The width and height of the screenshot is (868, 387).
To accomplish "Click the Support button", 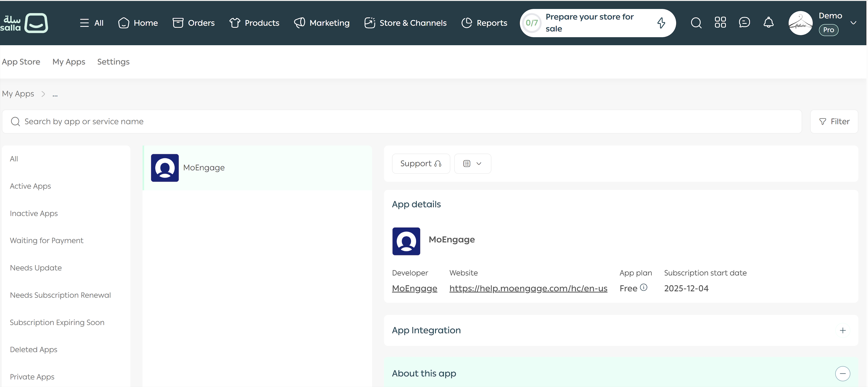I will [x=421, y=163].
